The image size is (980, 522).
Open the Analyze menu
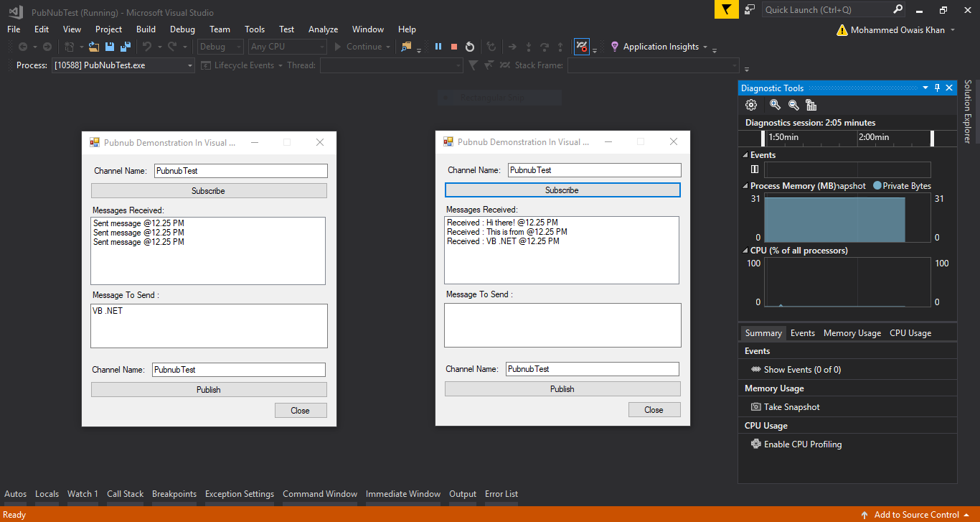click(323, 29)
